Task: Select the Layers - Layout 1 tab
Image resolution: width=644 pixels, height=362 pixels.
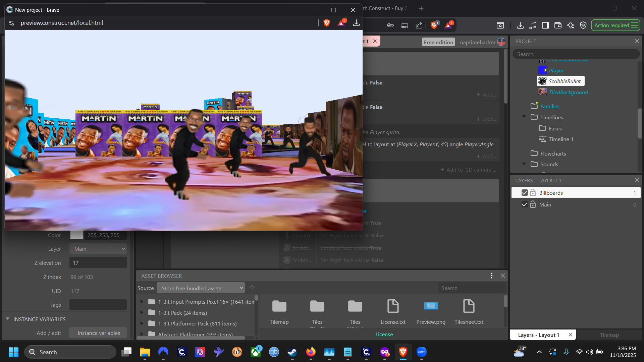Action: click(x=538, y=335)
